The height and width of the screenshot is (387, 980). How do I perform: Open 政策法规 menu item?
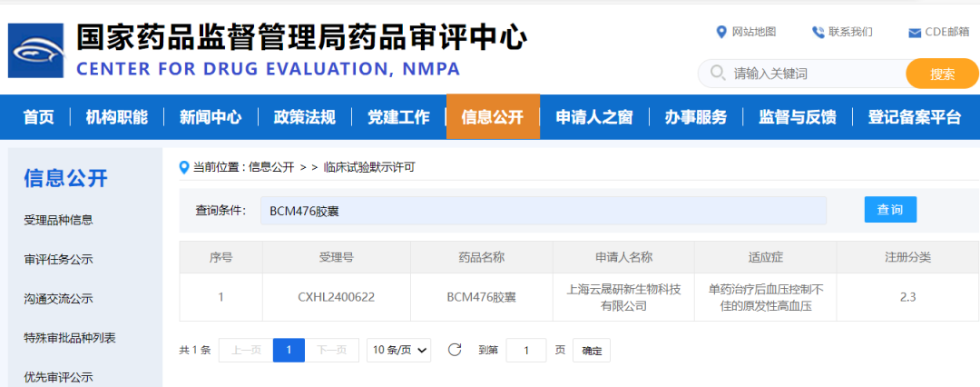pyautogui.click(x=304, y=117)
